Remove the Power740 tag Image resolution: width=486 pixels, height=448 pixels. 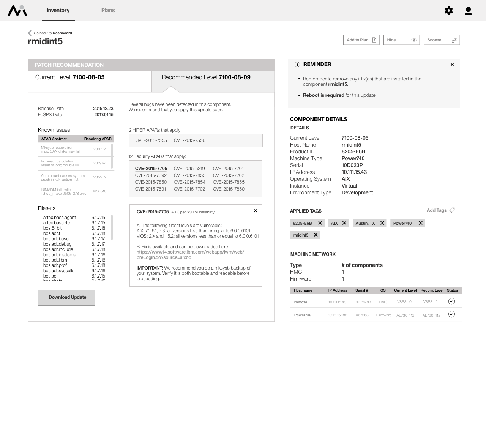420,223
